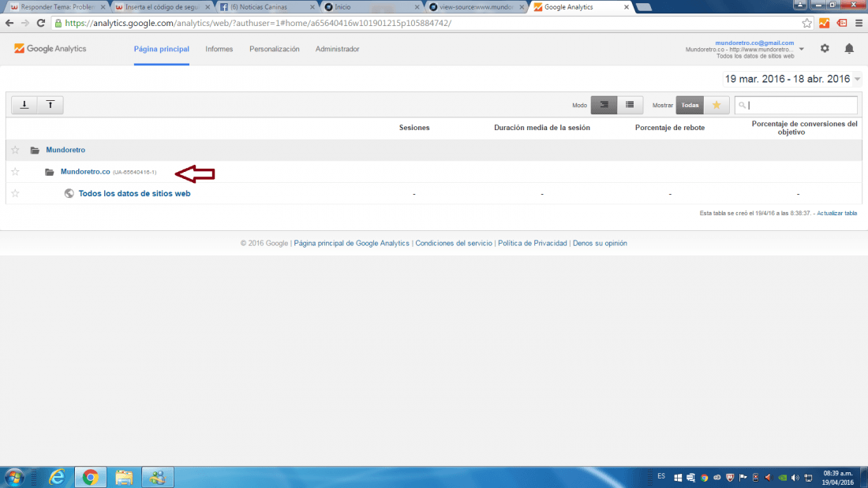Open the notifications bell
Viewport: 868px width, 488px height.
click(849, 49)
